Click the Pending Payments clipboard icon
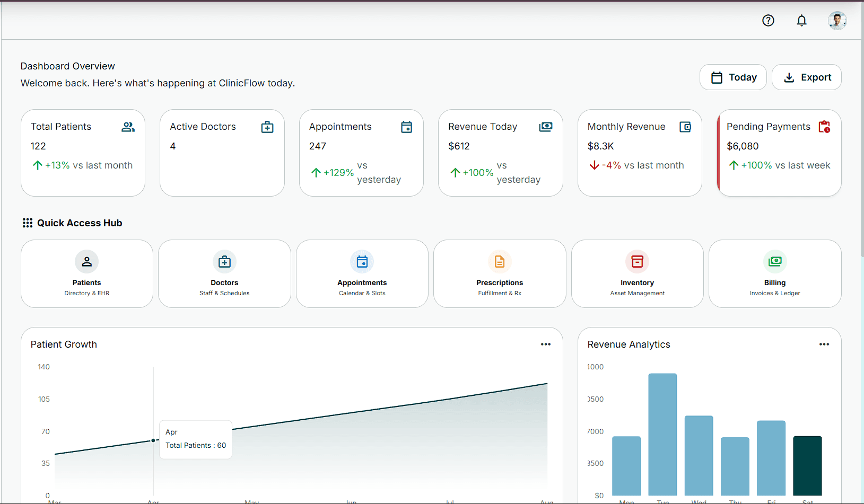 click(824, 127)
